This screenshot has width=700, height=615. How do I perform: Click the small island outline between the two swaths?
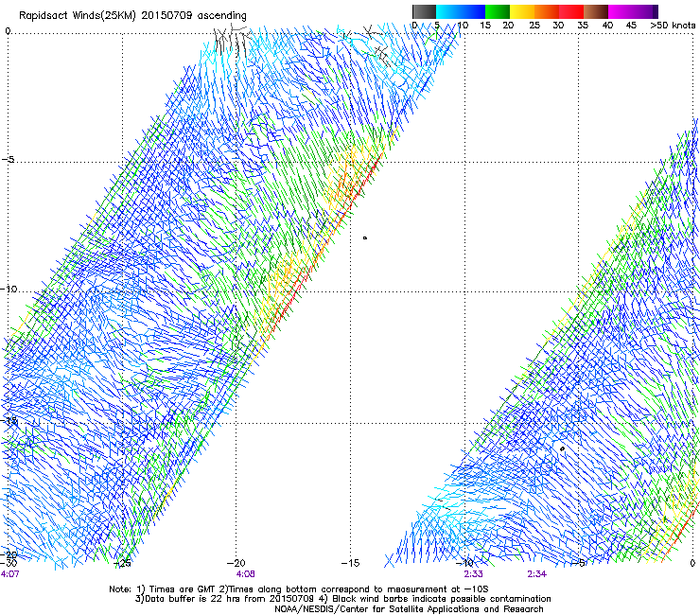click(x=365, y=238)
